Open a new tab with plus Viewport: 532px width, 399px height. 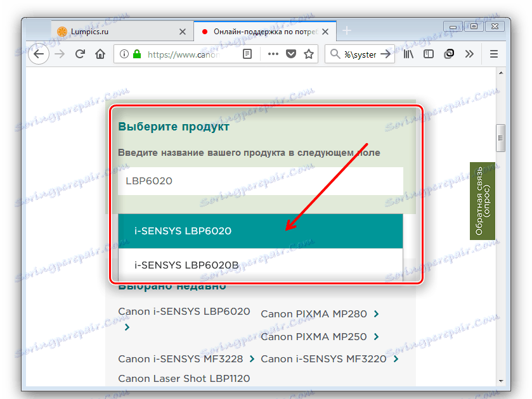tap(346, 31)
